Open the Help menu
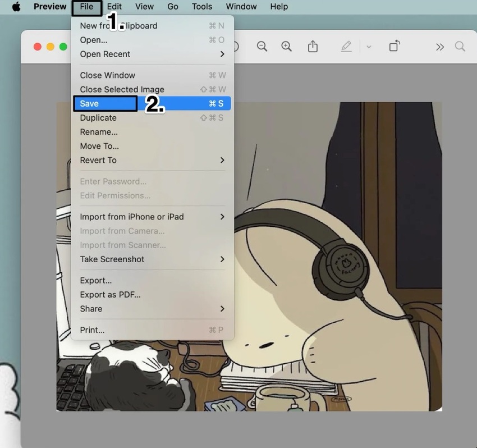Image resolution: width=477 pixels, height=448 pixels. coord(279,6)
